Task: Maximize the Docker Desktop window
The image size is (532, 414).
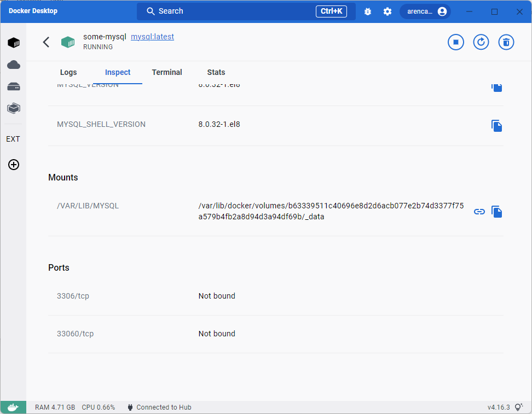Action: [x=494, y=11]
